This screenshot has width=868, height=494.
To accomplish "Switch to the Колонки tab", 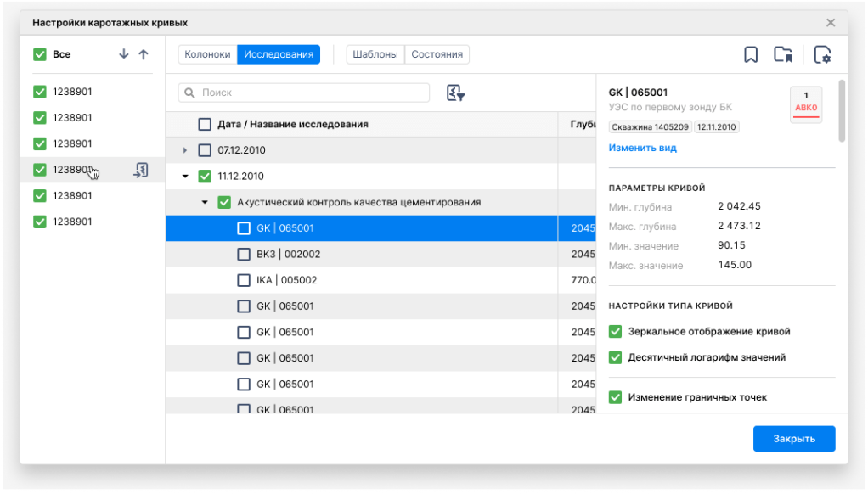I will click(207, 54).
